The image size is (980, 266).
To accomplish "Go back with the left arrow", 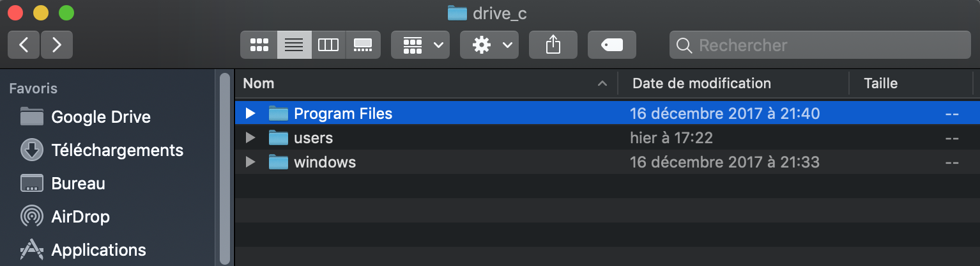I will click(x=24, y=45).
